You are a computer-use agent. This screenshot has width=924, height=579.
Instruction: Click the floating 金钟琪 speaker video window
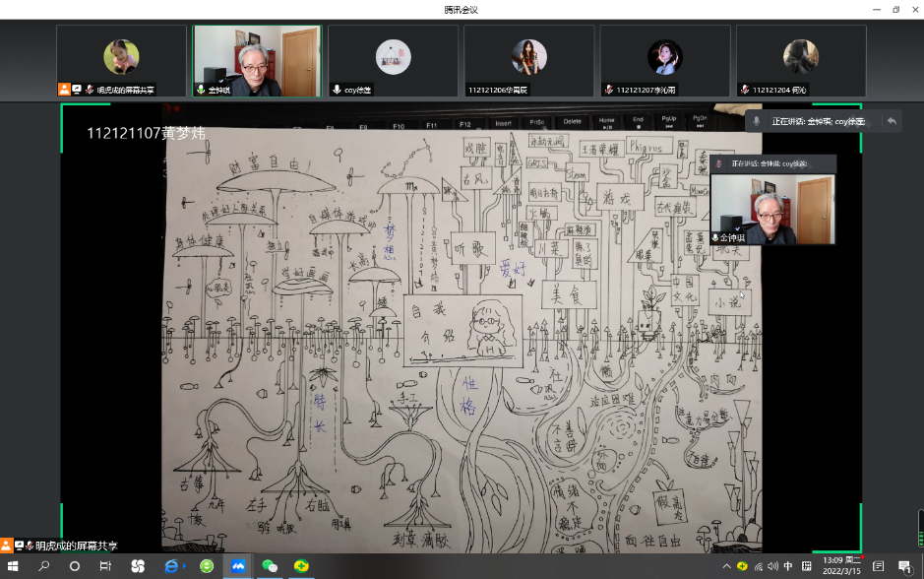click(x=772, y=209)
